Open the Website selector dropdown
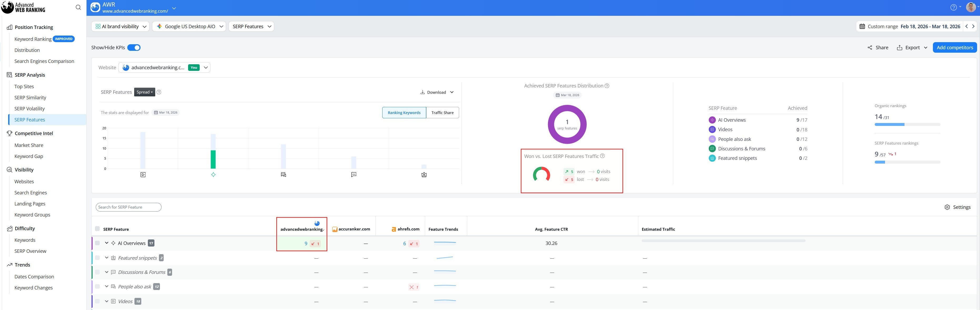 pos(164,67)
